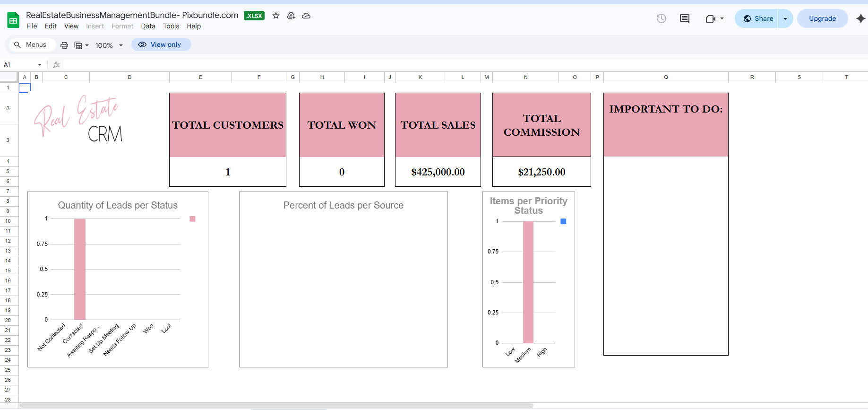This screenshot has height=410, width=868.
Task: Open the Gemini sparkle assistant
Action: (x=861, y=18)
